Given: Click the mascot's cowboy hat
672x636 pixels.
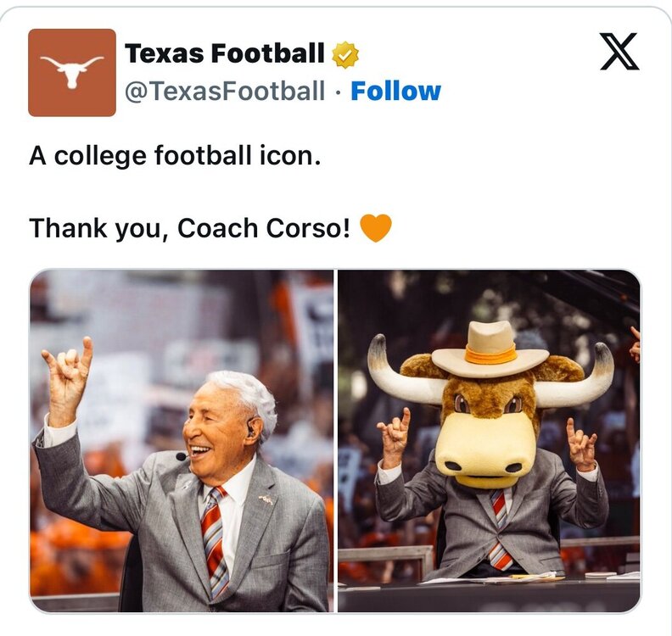Looking at the screenshot, I should click(490, 349).
